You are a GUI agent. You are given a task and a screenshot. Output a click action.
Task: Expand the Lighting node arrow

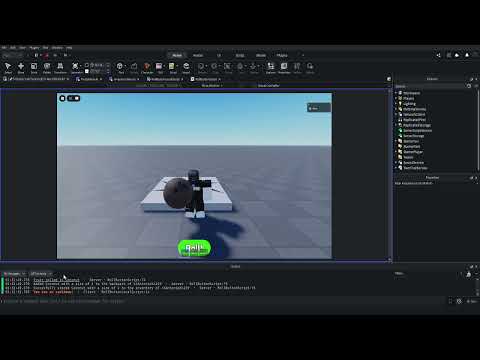(396, 104)
